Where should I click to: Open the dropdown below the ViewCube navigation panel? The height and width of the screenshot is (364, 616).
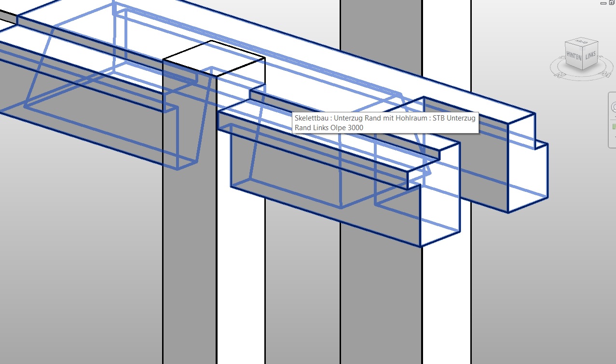coord(614,116)
